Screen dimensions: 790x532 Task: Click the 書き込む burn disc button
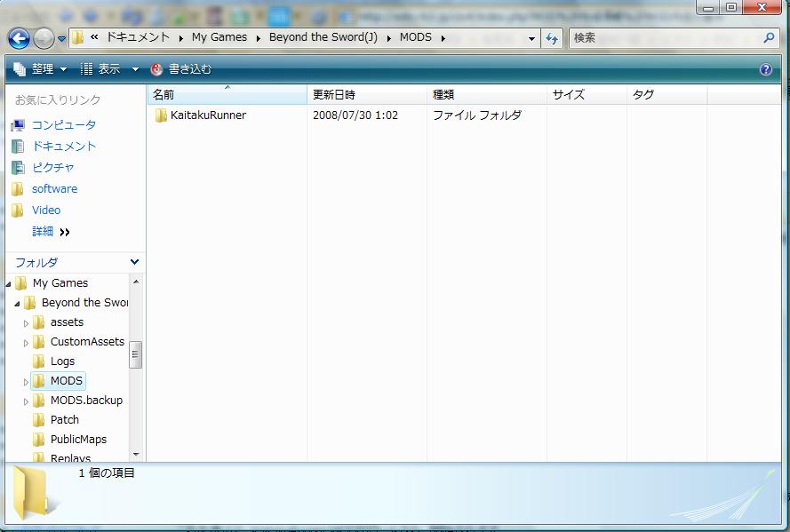[181, 69]
